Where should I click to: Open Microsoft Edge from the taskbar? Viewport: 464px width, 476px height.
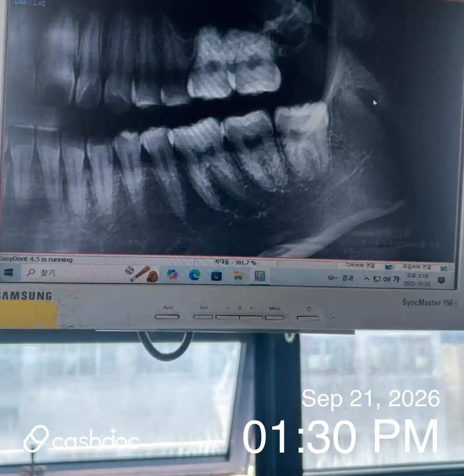[194, 275]
